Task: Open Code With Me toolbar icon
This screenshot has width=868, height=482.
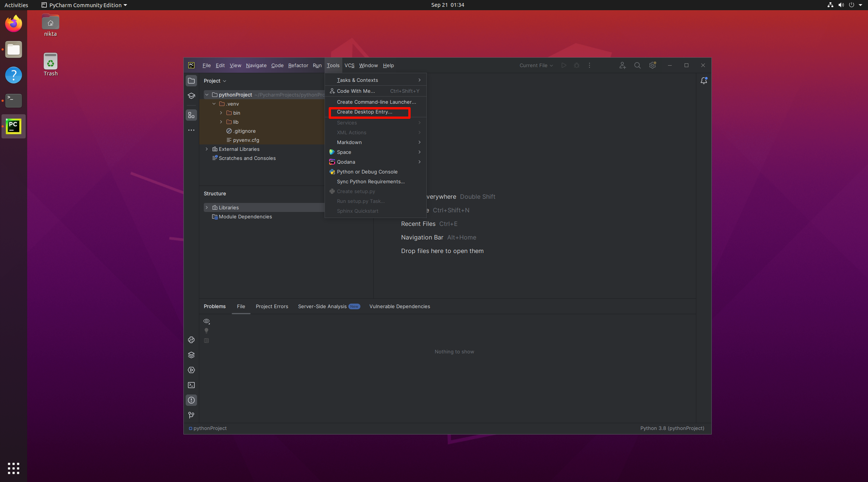Action: point(623,65)
